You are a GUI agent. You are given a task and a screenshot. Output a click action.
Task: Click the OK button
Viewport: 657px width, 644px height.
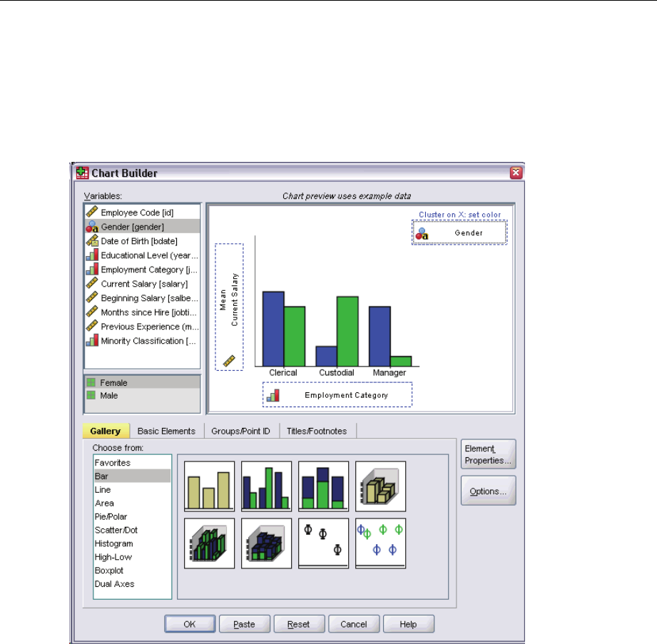(190, 624)
